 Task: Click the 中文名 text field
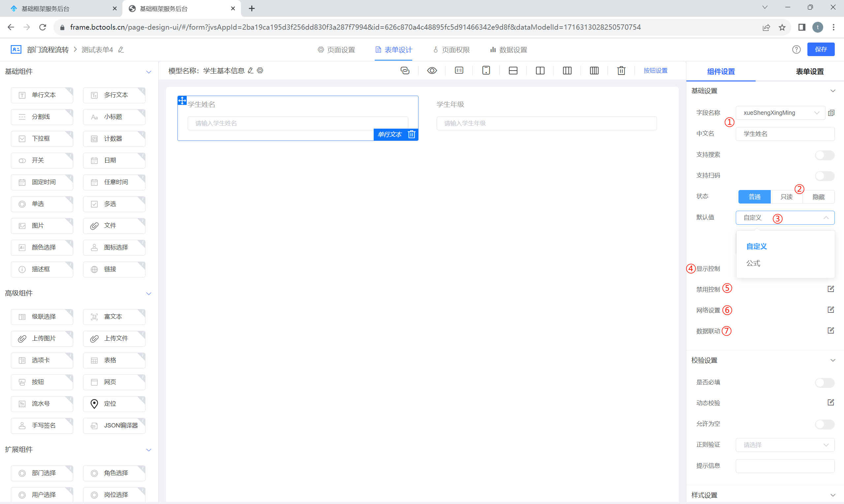click(785, 134)
